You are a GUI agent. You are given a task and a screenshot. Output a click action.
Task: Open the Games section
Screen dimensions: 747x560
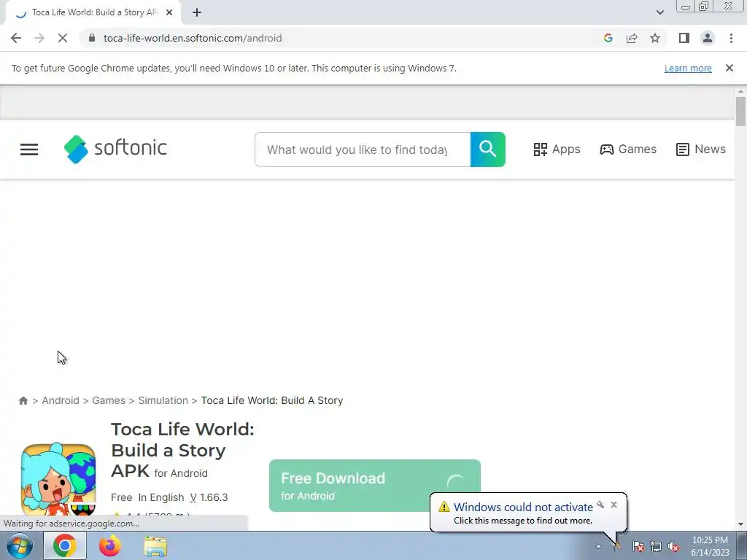tap(628, 149)
